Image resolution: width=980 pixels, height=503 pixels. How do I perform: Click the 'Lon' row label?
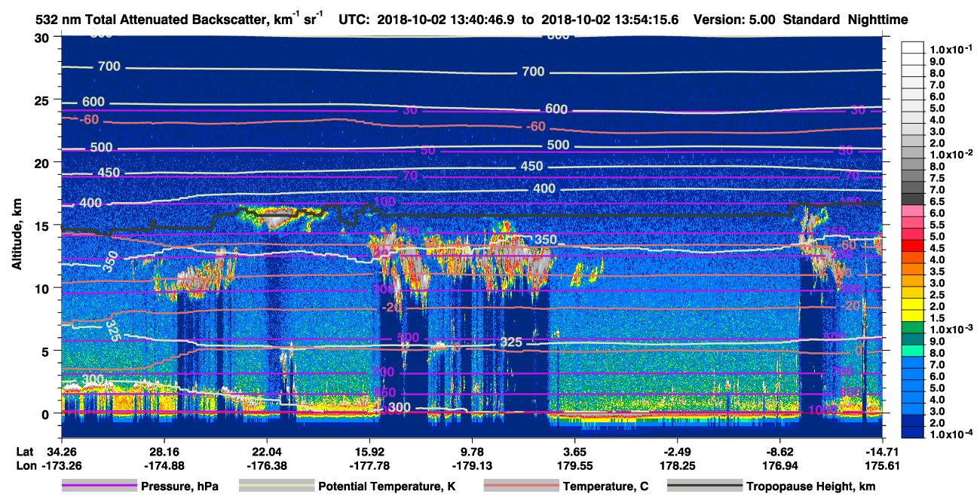point(25,466)
